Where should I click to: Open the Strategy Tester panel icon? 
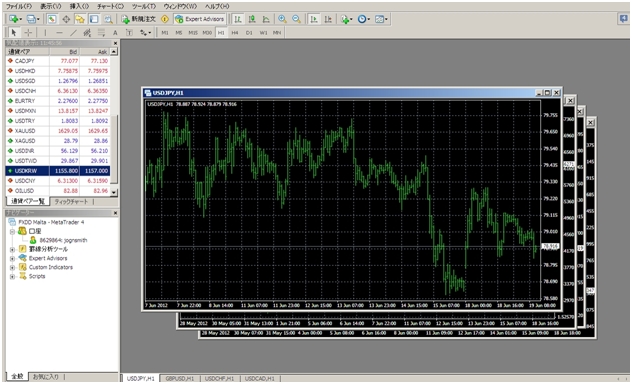tap(108, 19)
